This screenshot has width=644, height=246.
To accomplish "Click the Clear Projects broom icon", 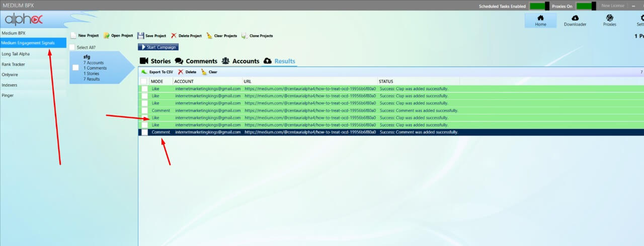I will 209,36.
